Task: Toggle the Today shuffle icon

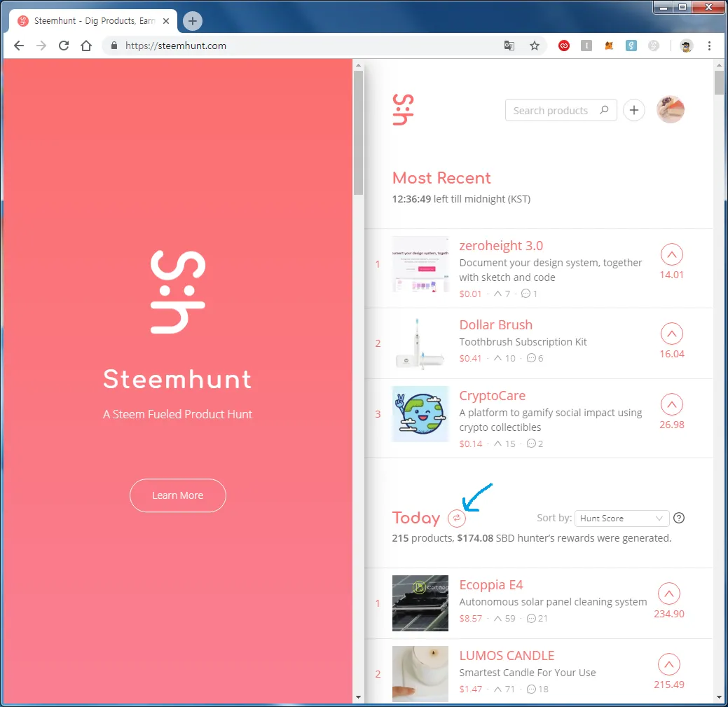Action: click(x=456, y=518)
